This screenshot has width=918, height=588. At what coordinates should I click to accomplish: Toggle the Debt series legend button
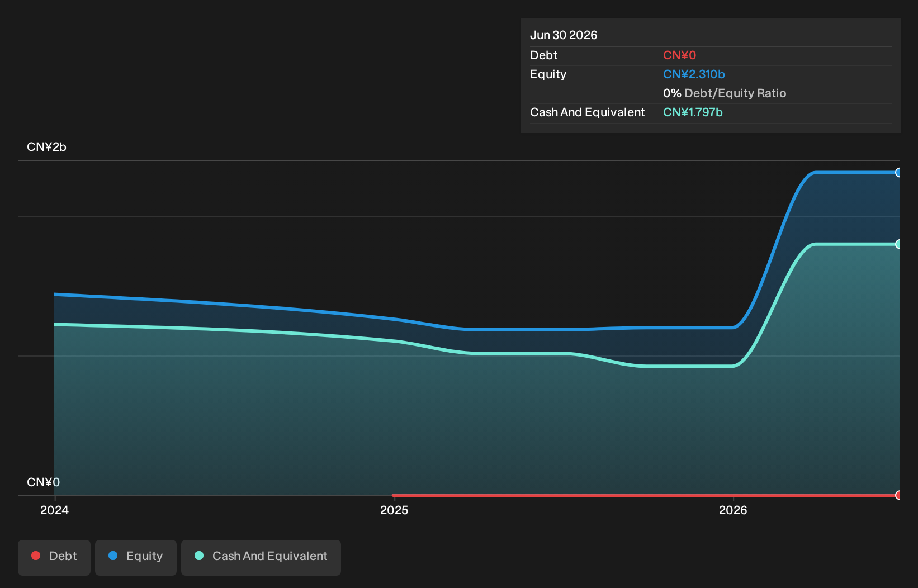(x=54, y=557)
